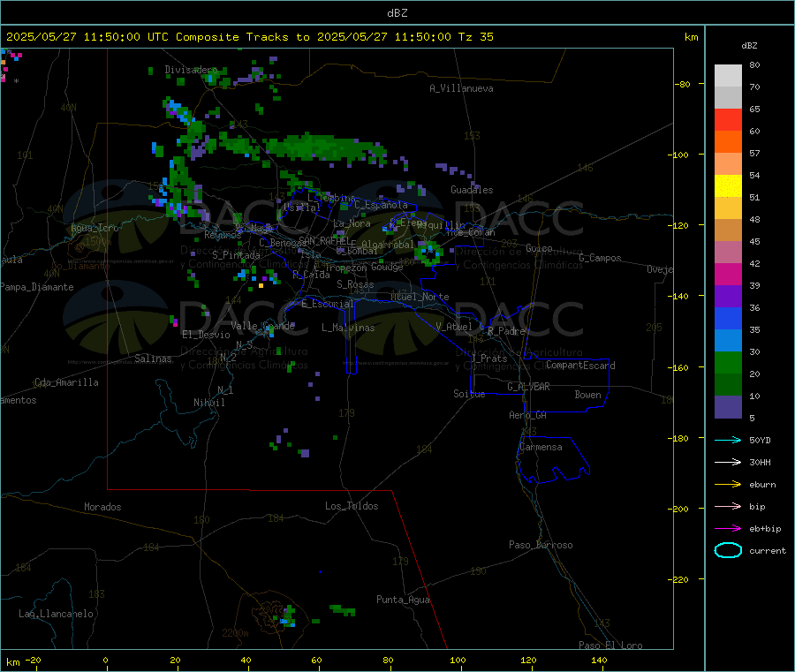The height and width of the screenshot is (672, 795).
Task: Click the Valle_Grande map label
Action: (x=262, y=326)
